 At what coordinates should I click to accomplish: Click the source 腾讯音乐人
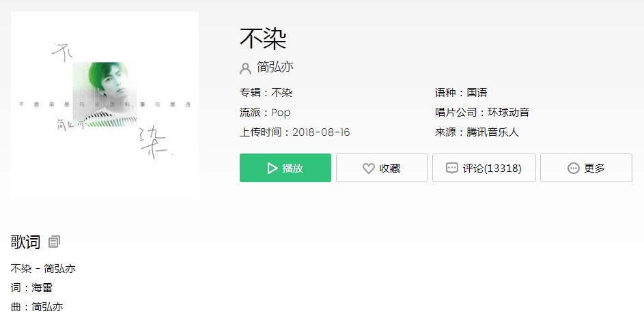pyautogui.click(x=493, y=132)
